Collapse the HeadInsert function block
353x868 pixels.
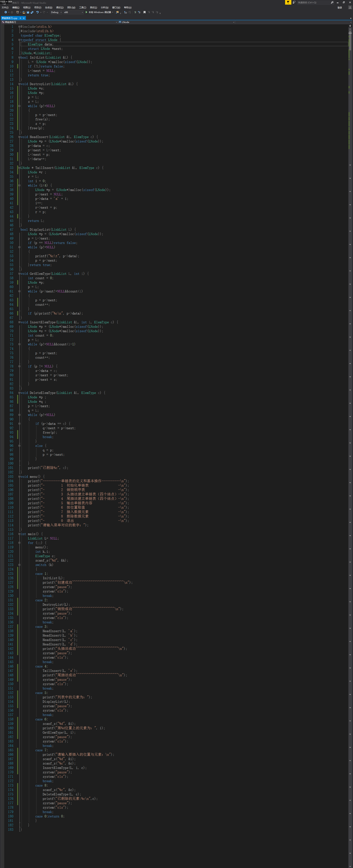point(19,137)
